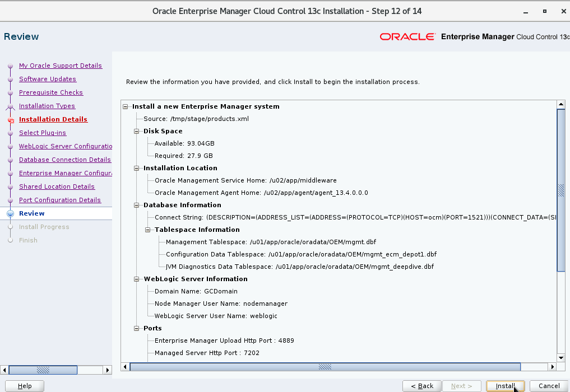Click the step bullet beside Prerequisite Checks
This screenshot has width=570, height=392.
tap(10, 92)
